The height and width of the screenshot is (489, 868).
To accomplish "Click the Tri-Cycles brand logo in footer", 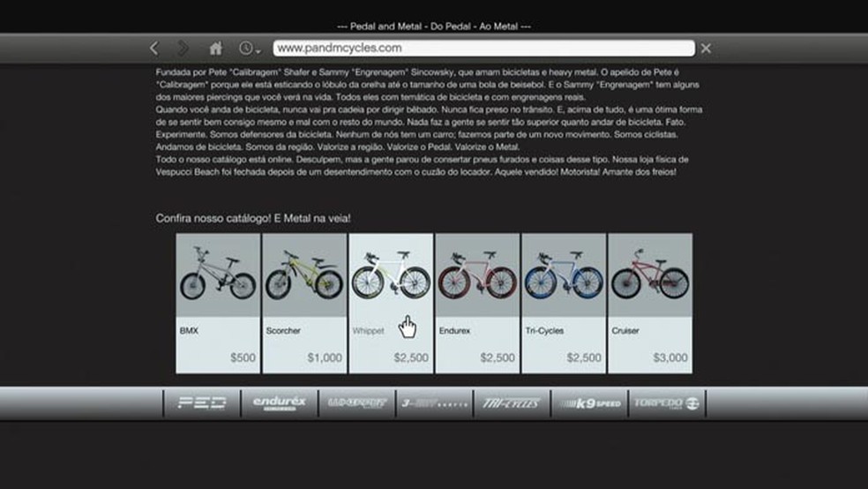I will point(512,403).
